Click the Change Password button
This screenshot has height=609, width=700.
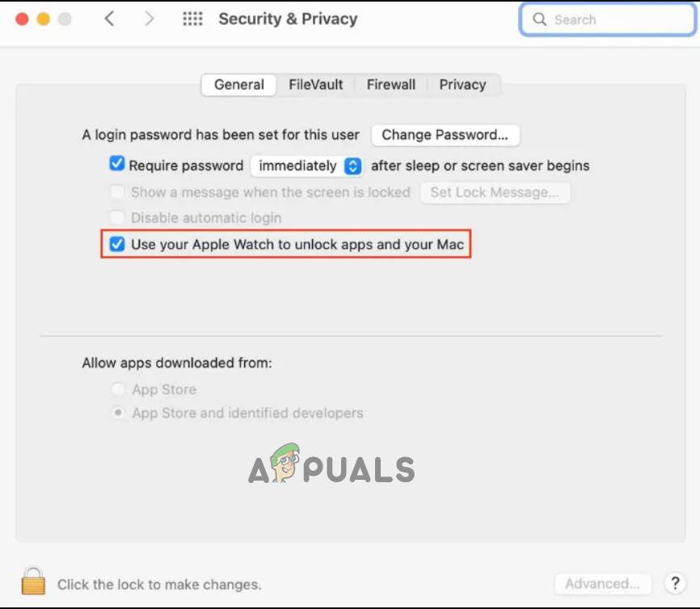(x=445, y=135)
